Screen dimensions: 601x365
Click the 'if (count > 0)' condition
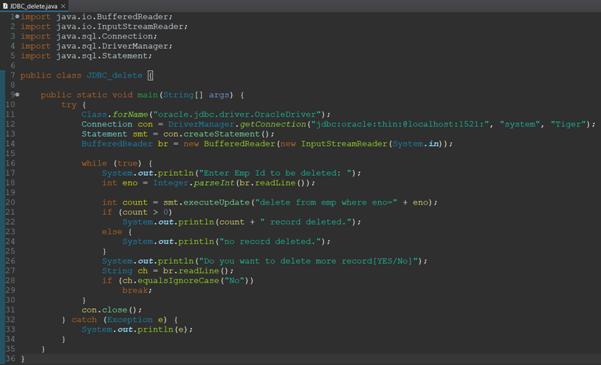[137, 212]
